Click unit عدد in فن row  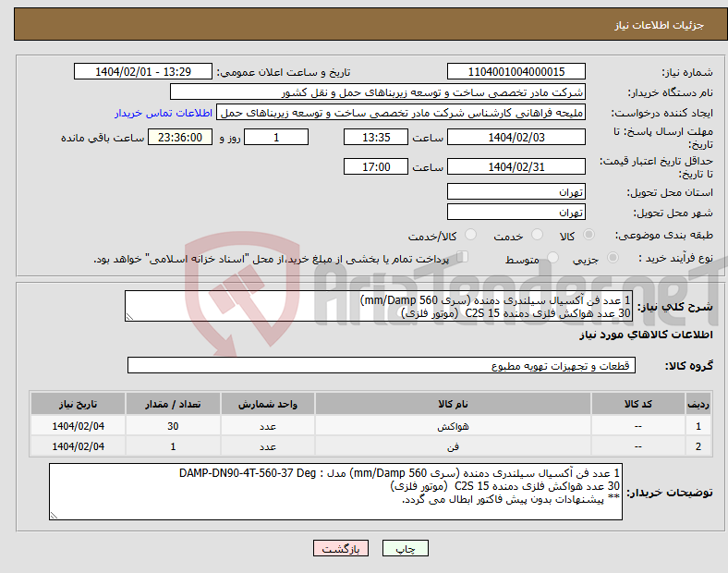(268, 446)
